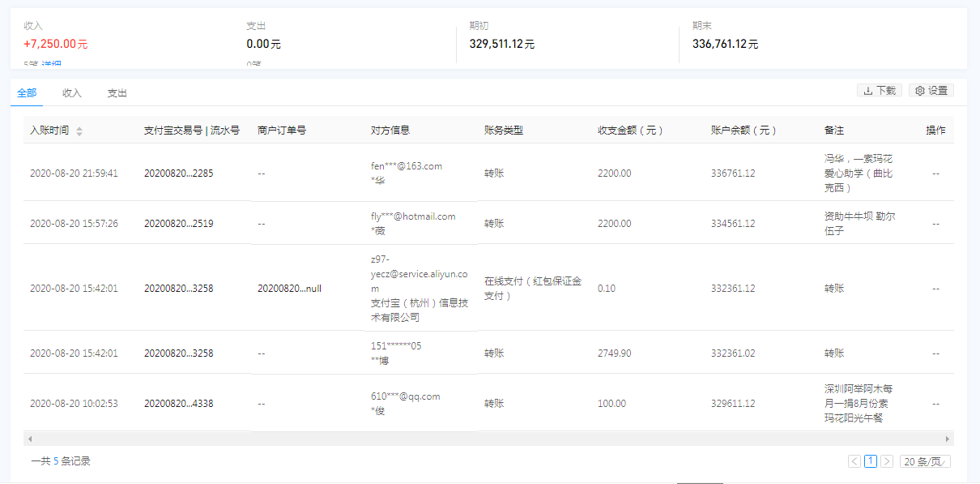Viewport: 980px width, 484px height.
Task: Switch to the 支出 tab
Action: point(117,93)
